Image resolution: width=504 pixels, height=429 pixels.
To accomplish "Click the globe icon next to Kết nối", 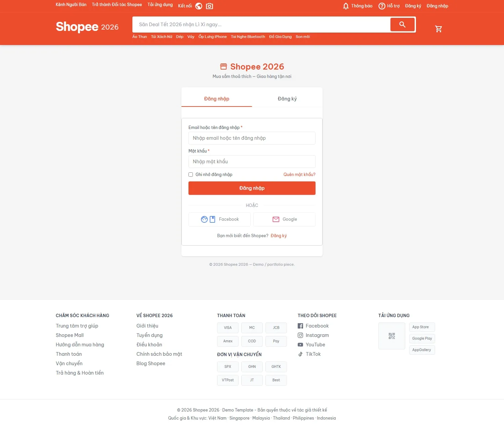I will coord(199,6).
